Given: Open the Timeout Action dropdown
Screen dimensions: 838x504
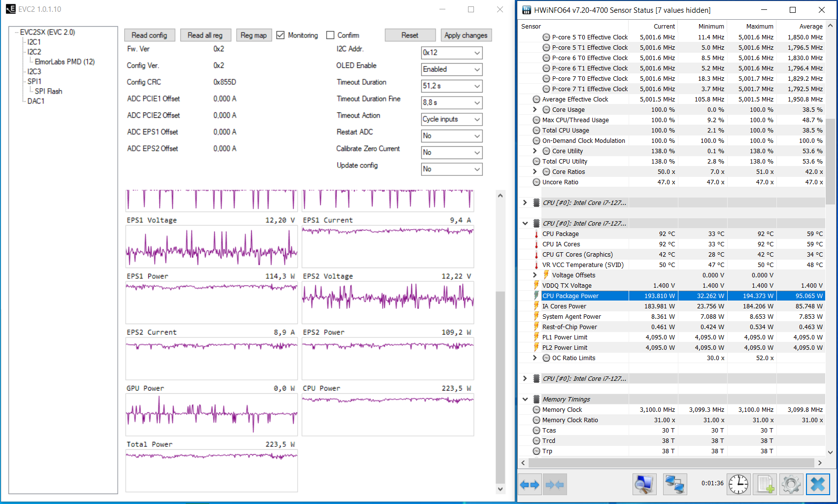Looking at the screenshot, I should [x=452, y=119].
